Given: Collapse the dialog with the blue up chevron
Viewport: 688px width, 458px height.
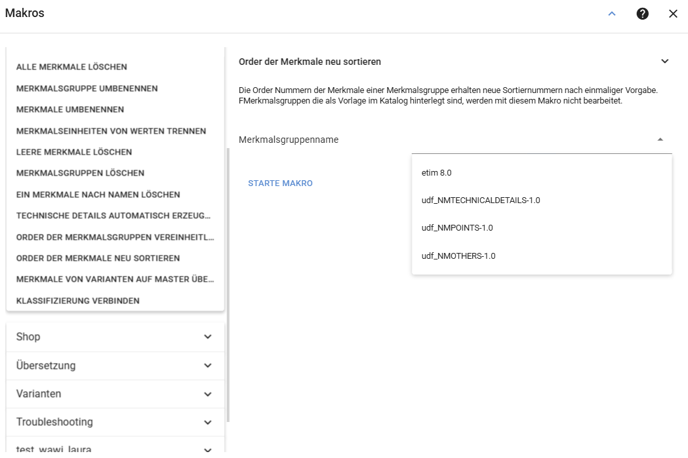Looking at the screenshot, I should pyautogui.click(x=612, y=14).
